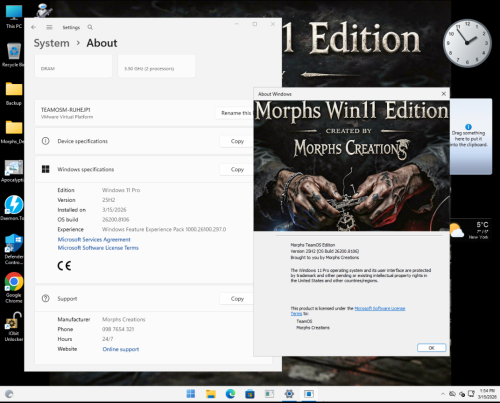Click the Settings back arrow
Viewport: 500px width, 403px height.
(33, 27)
